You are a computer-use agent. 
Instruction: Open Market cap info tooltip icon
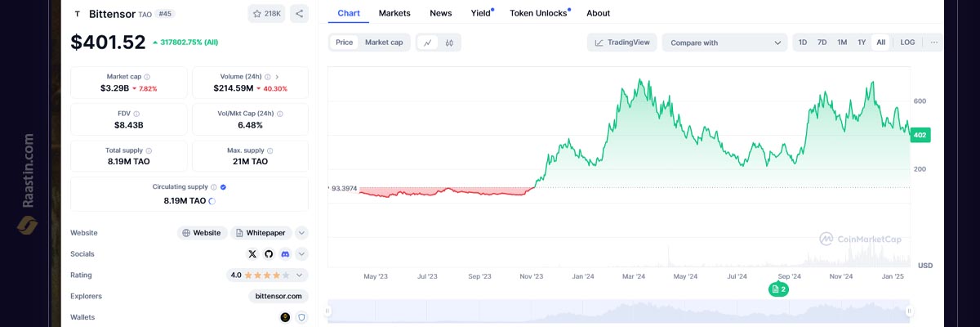pos(147,77)
